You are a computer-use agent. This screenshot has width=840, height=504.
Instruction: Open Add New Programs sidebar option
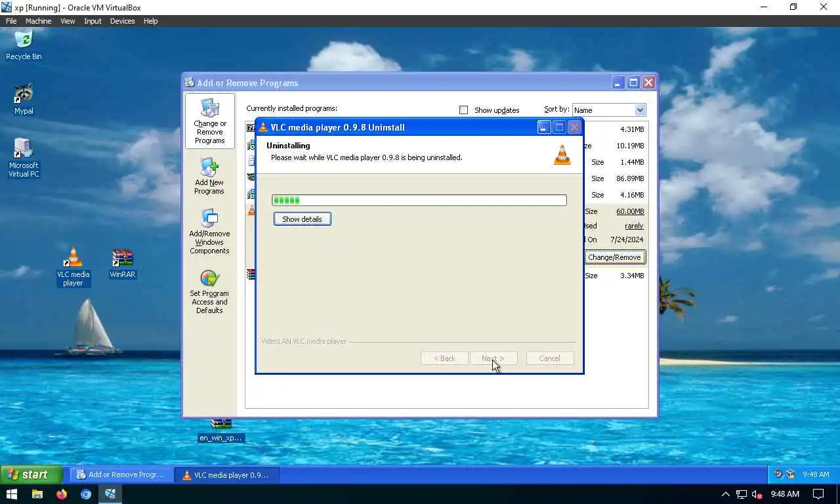click(209, 176)
